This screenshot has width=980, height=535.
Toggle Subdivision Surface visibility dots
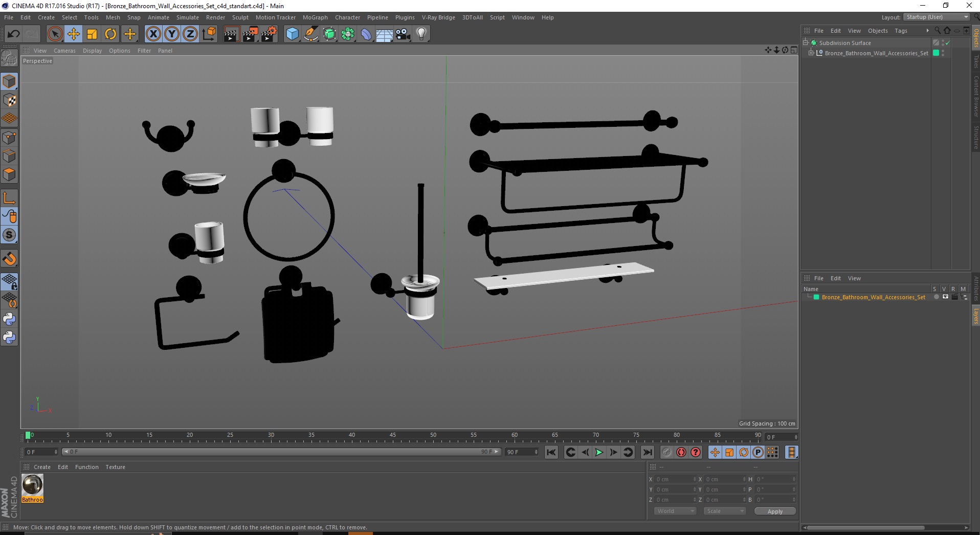tap(943, 43)
